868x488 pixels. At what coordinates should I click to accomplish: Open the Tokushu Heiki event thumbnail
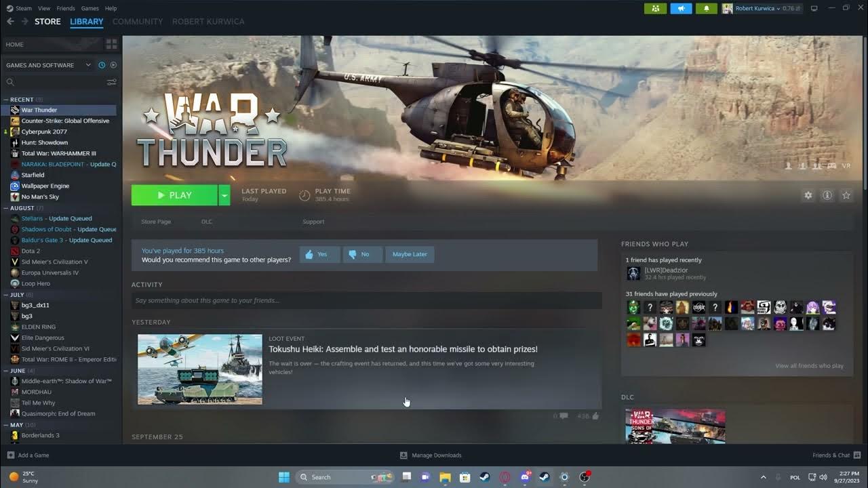point(200,369)
